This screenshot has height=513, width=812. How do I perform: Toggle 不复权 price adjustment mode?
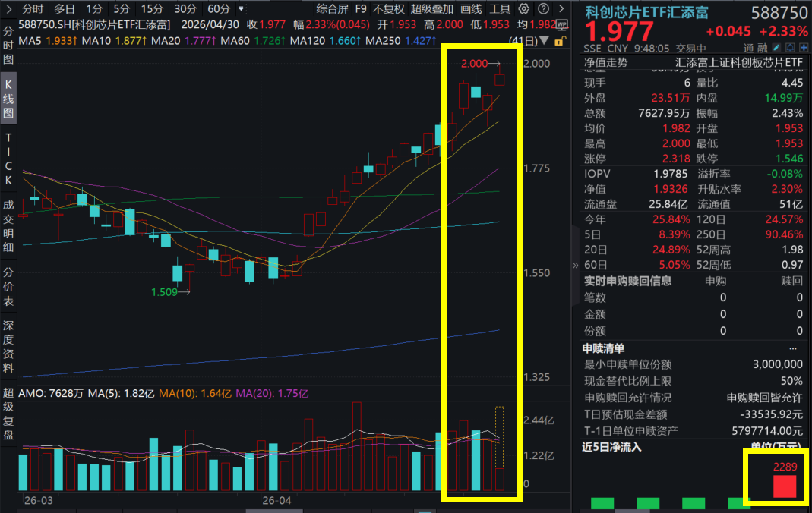388,9
